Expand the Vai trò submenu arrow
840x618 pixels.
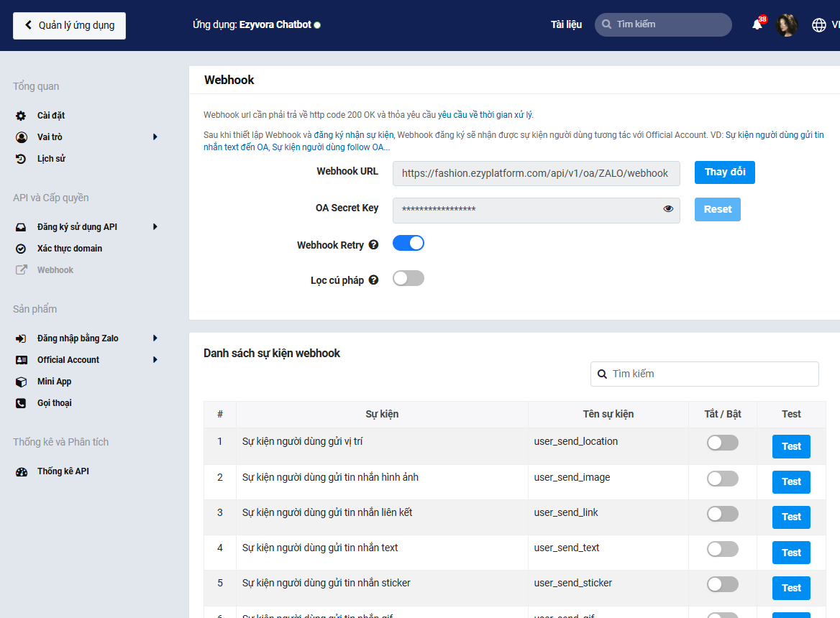click(x=155, y=137)
